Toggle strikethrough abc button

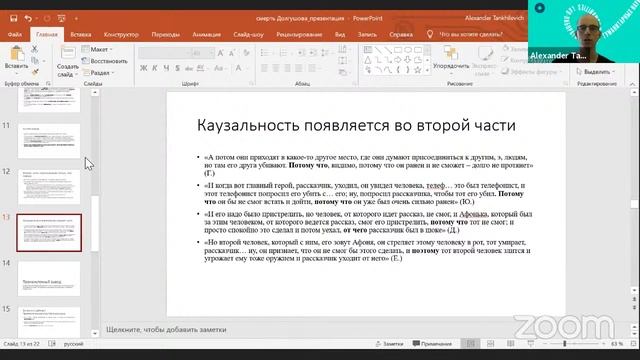pos(189,68)
